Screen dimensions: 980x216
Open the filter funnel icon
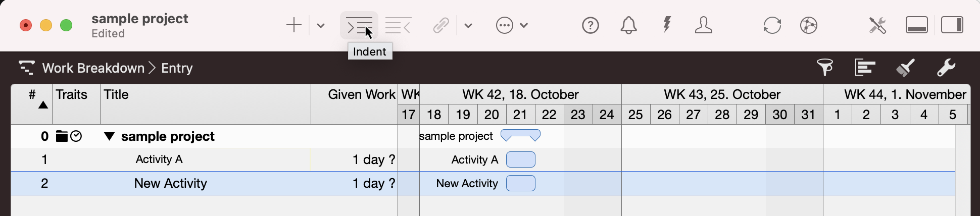tap(824, 67)
